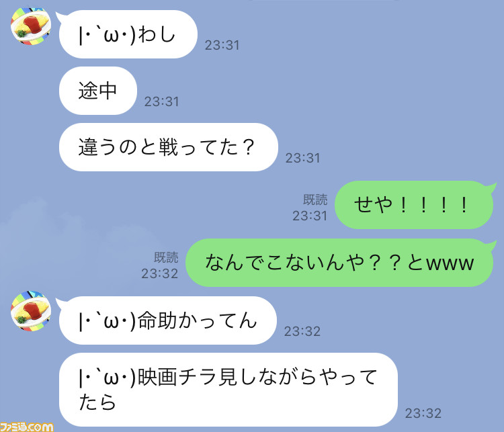
Task: Select the '|･`ω･)わし' message bubble
Action: [x=128, y=34]
